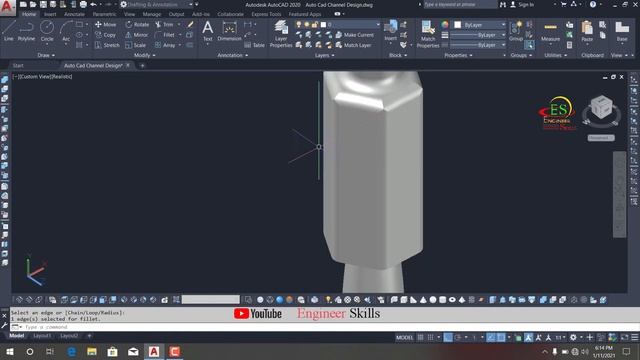Screen dimensions: 640x360
Task: Click Match Layer button
Action: (x=353, y=45)
